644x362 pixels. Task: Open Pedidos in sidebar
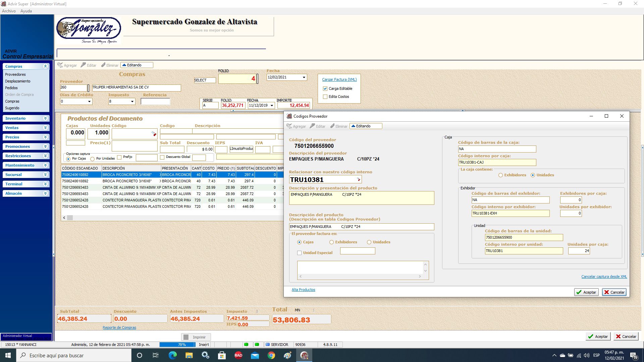tap(11, 88)
